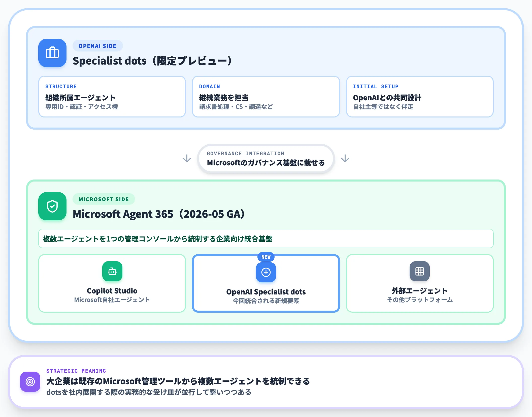Viewport: 532px width, 417px height.
Task: Click the Specialist dots（限定プレビュー） title
Action: (153, 61)
